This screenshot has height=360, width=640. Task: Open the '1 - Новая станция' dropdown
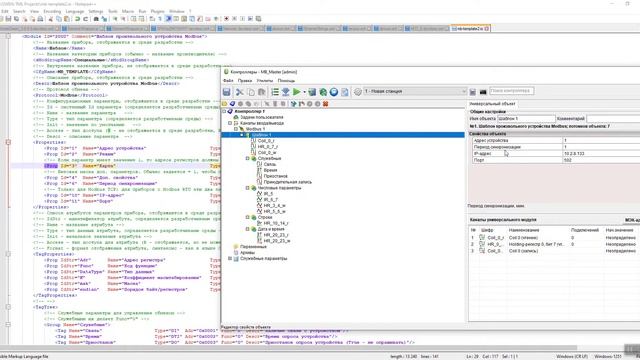(415, 91)
